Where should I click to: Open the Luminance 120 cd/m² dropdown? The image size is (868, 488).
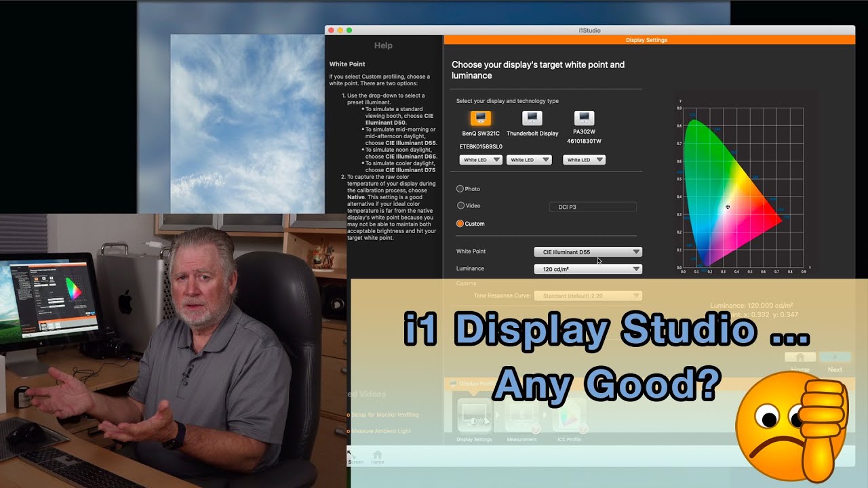(588, 269)
